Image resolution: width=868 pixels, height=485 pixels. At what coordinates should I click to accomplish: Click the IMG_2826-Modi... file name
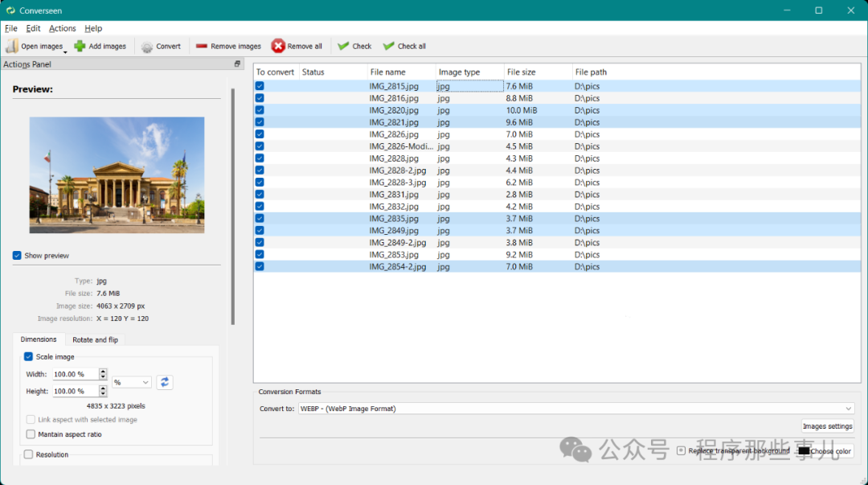point(401,146)
